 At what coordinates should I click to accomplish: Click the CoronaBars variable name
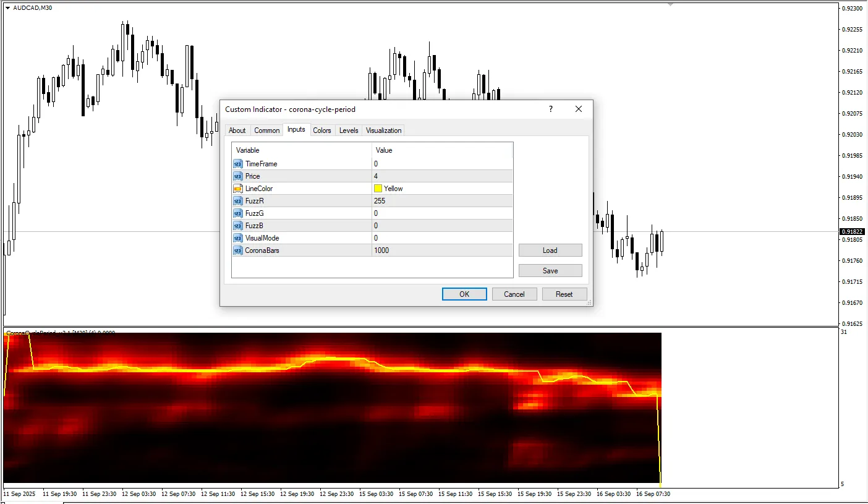262,250
